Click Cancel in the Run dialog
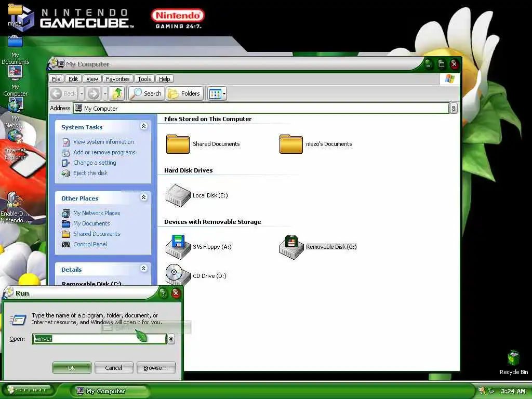Viewport: 532px width, 399px height. [x=113, y=367]
